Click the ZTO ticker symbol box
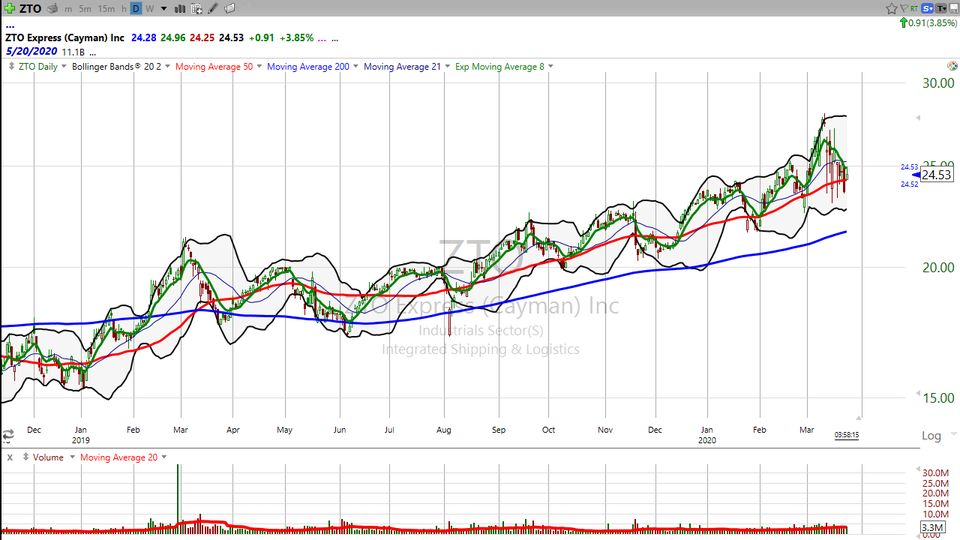Screen dimensions: 960x540 click(30, 9)
